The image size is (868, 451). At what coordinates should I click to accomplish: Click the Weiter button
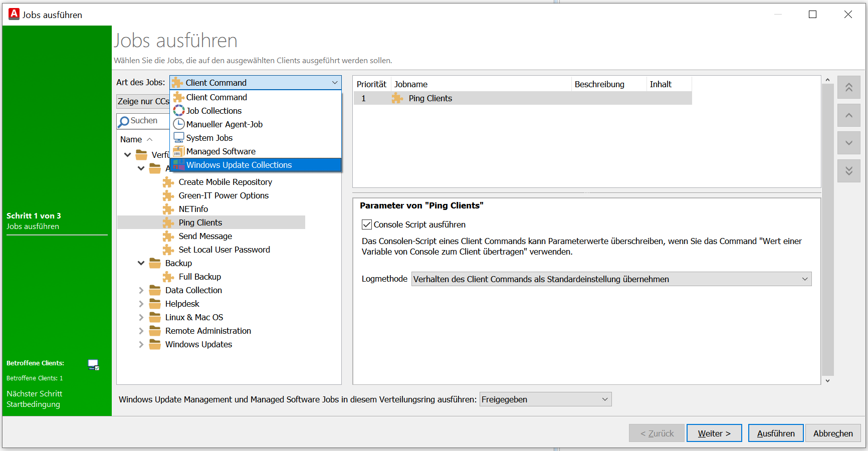714,433
